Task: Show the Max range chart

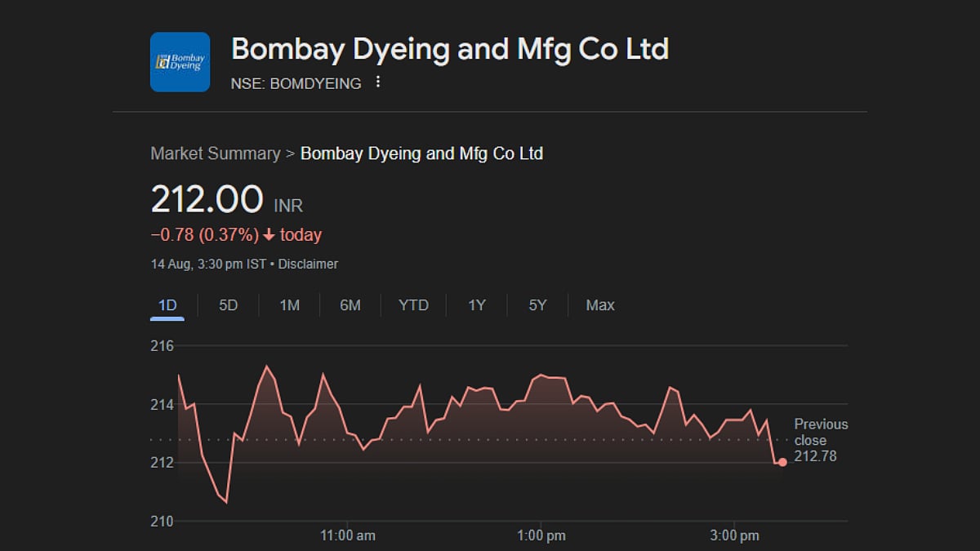Action: (600, 305)
